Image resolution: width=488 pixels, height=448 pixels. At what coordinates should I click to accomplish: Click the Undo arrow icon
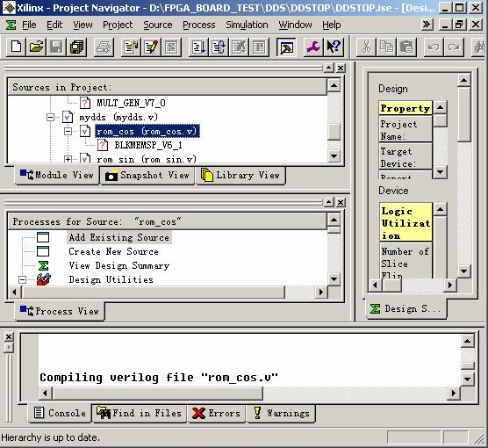(434, 47)
